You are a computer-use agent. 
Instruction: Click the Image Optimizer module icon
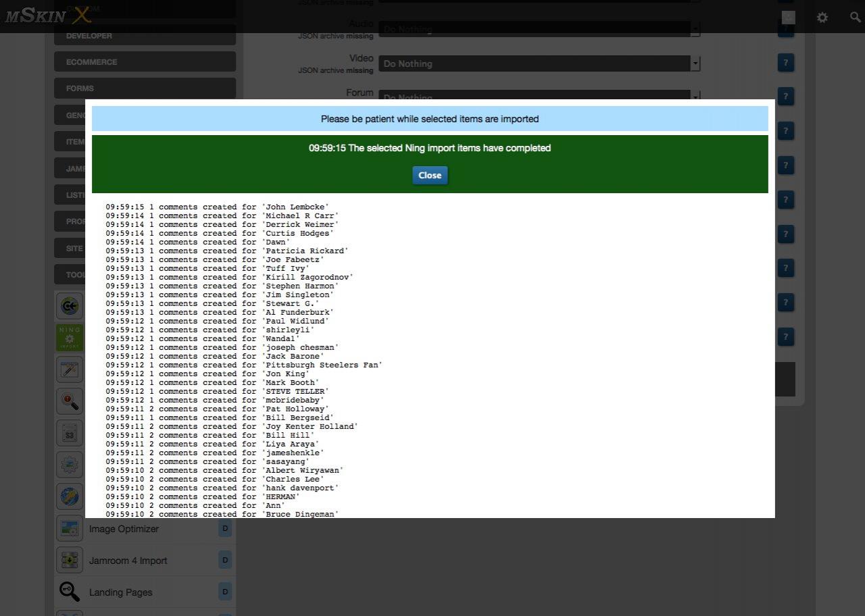[x=70, y=529]
